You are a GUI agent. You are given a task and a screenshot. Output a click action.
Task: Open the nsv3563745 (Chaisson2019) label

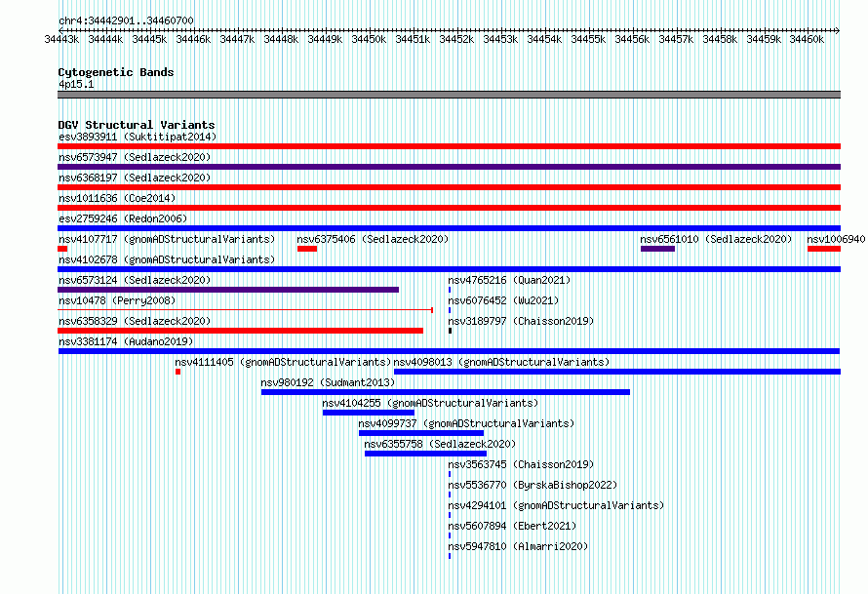point(521,464)
